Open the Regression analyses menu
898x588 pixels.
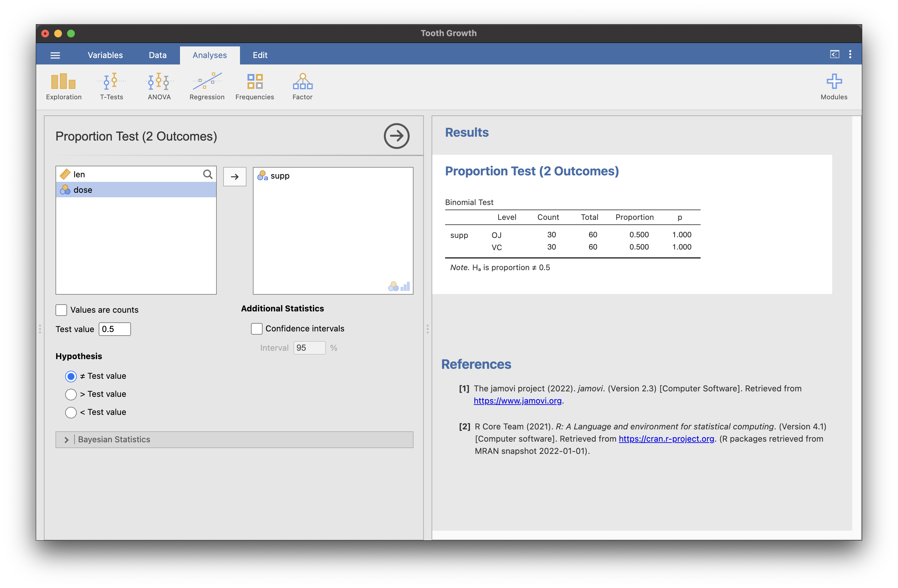(207, 86)
